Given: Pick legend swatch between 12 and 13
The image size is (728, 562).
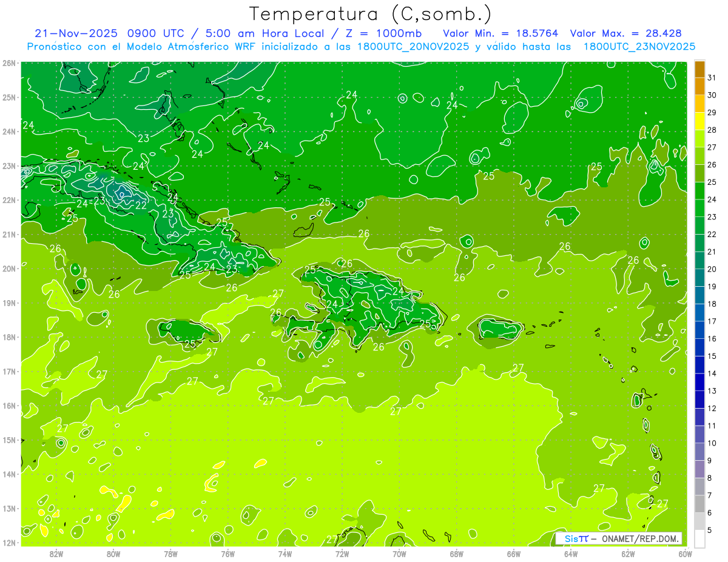Looking at the screenshot, I should point(699,400).
